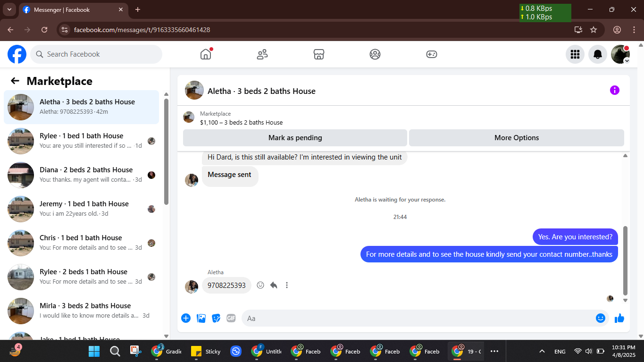Open the Rylee 1 bed 1 bath conversation
Viewport: 644px width, 362px height.
pyautogui.click(x=81, y=141)
